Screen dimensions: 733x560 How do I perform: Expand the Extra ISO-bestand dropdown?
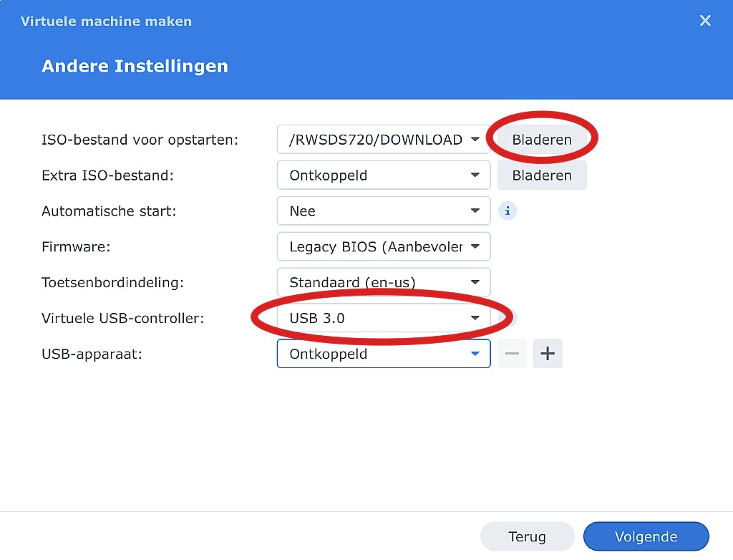click(383, 175)
